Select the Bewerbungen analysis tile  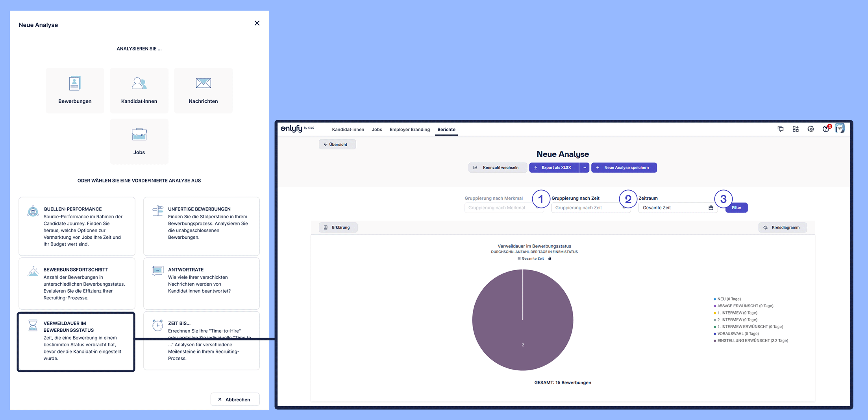click(x=75, y=91)
